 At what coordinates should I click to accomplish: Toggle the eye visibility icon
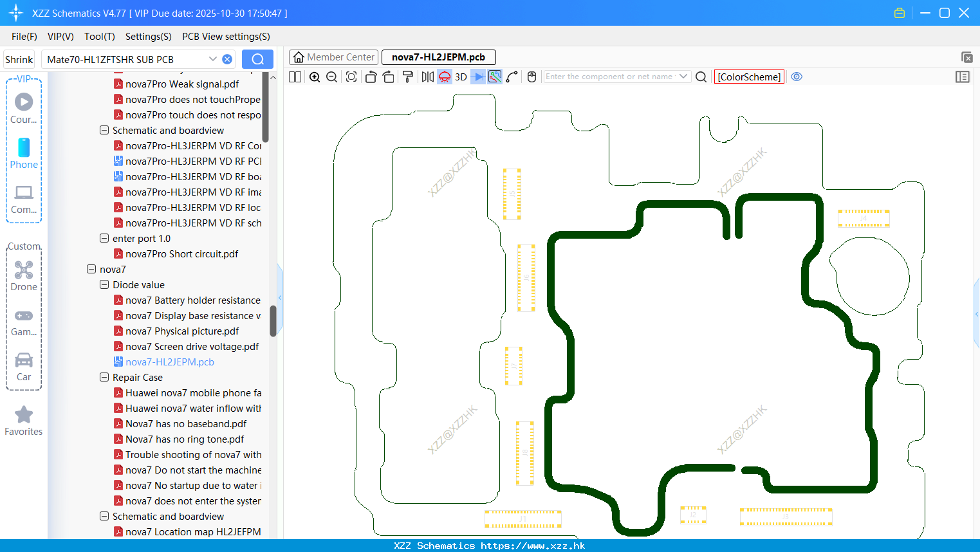pyautogui.click(x=797, y=77)
